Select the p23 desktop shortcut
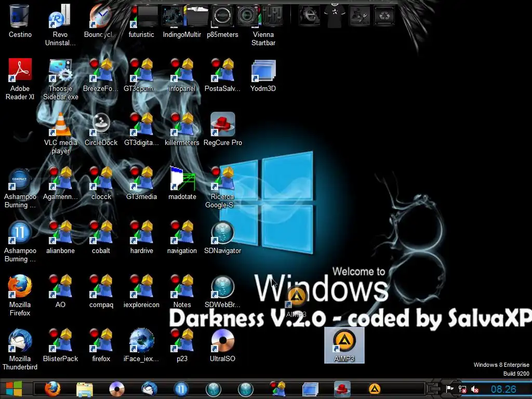 tap(182, 345)
